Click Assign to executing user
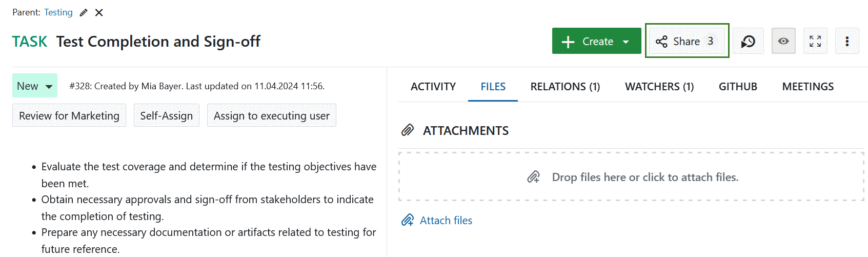Image resolution: width=868 pixels, height=257 pixels. [271, 116]
